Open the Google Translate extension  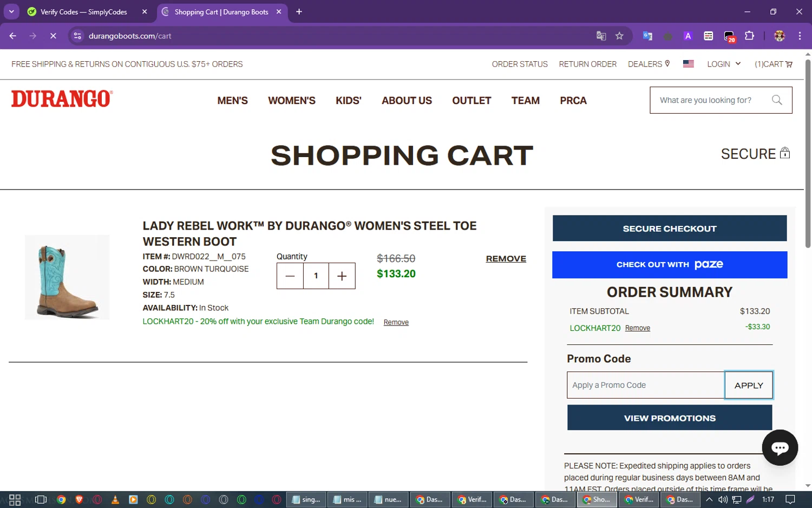pos(647,36)
